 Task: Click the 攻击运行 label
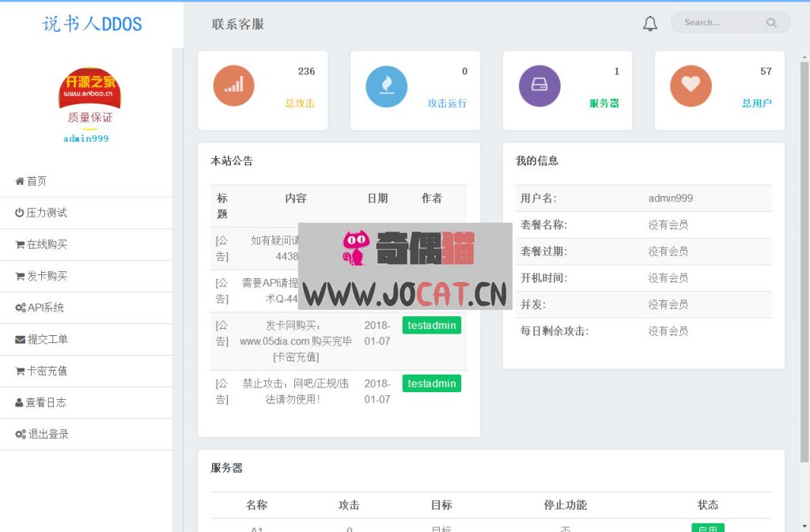[447, 104]
